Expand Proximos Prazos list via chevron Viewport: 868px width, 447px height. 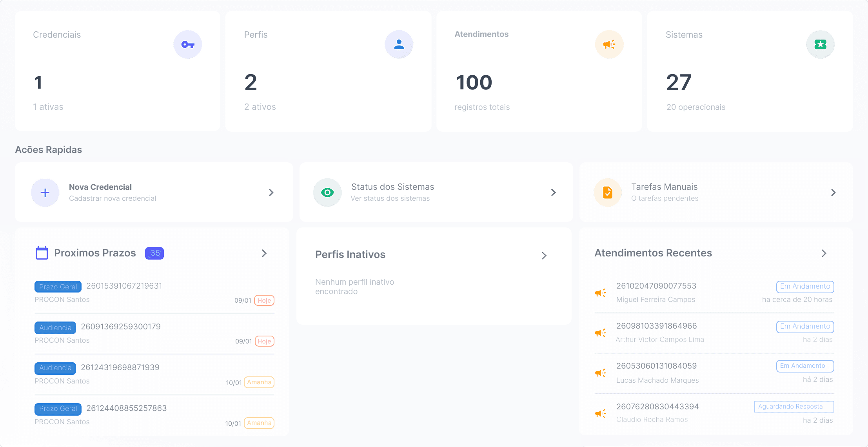264,253
